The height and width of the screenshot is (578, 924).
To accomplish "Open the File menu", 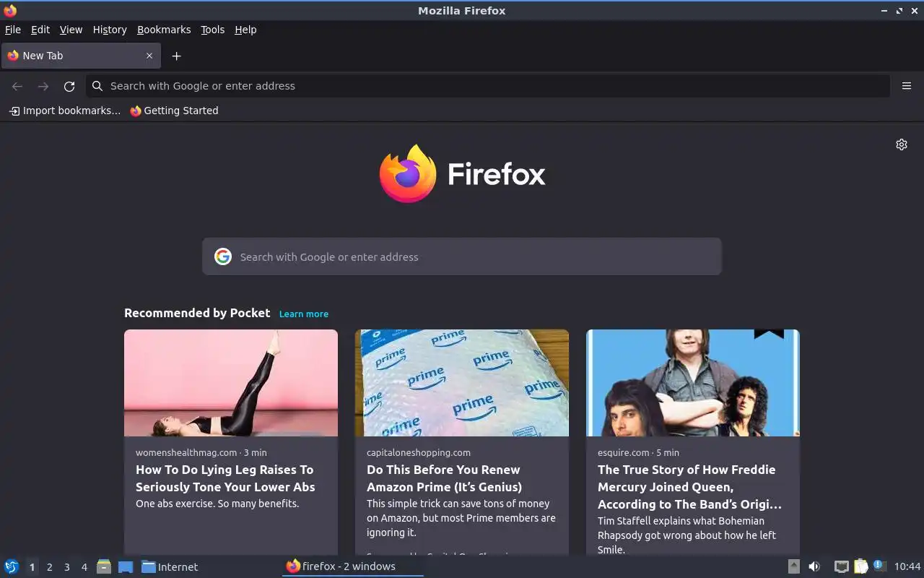I will [13, 30].
